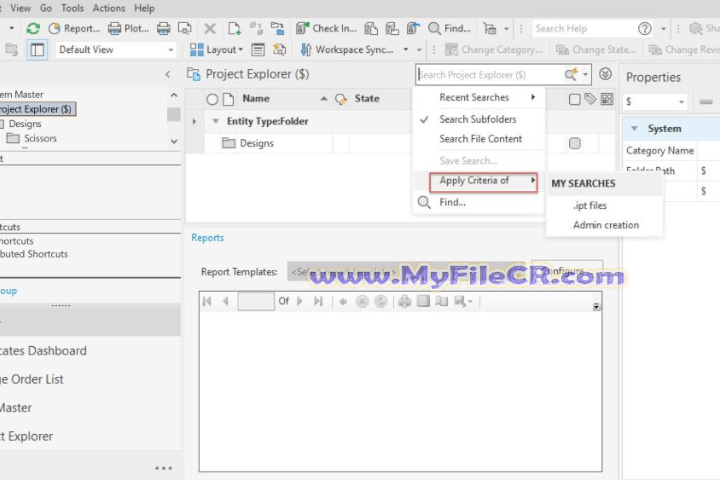This screenshot has height=480, width=720.
Task: Open the Go menu
Action: click(46, 8)
